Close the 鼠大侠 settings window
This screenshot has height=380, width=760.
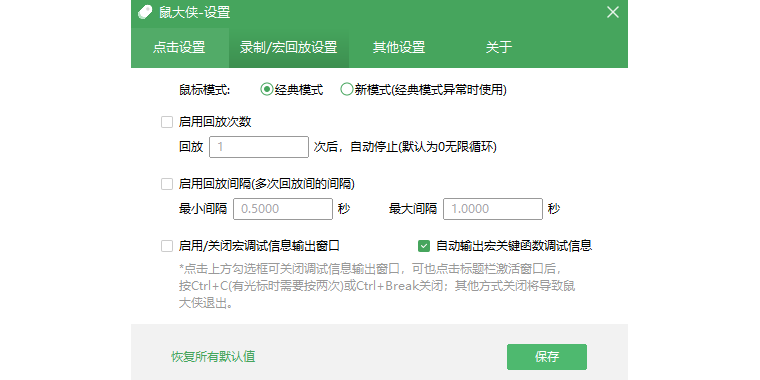point(613,12)
